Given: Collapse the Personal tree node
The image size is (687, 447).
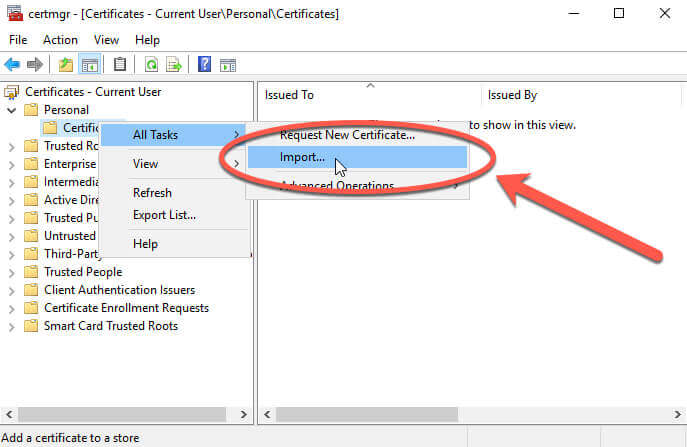Looking at the screenshot, I should pyautogui.click(x=11, y=110).
